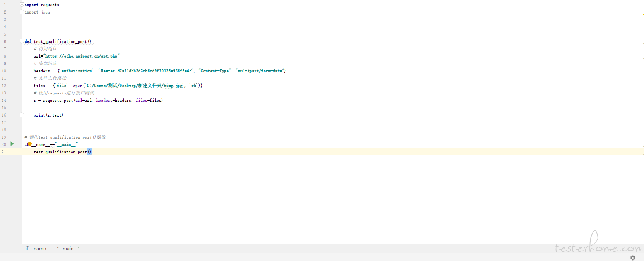Screen dimensions: 644x261
Task: Click the 'headers' variable assignment on line 10
Action: (x=42, y=71)
